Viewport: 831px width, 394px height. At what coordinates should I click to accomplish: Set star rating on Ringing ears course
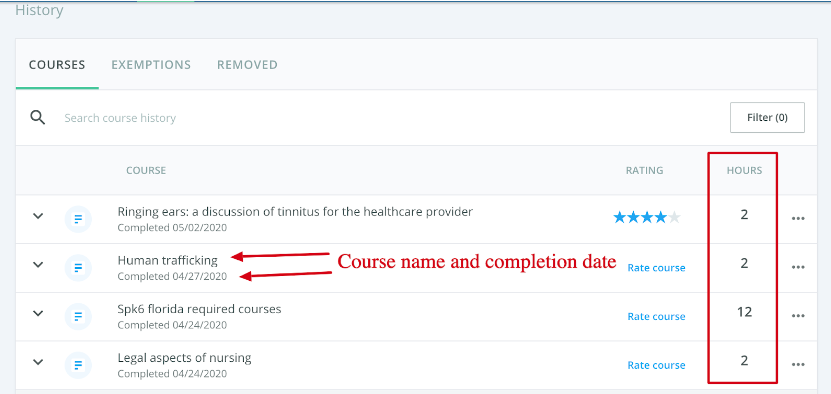coord(647,217)
